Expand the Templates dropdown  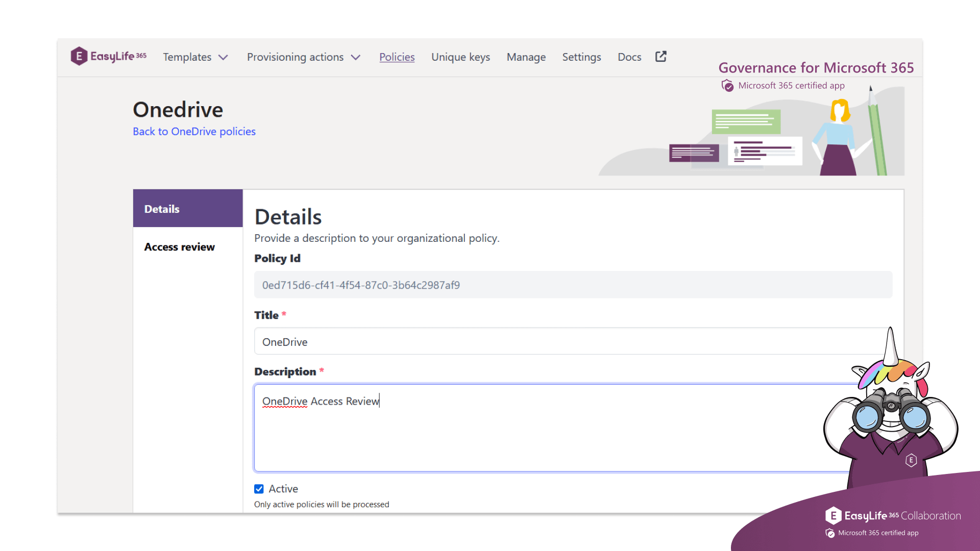point(195,57)
